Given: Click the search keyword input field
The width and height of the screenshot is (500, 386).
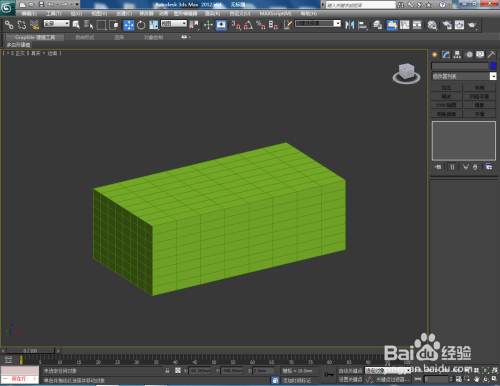Looking at the screenshot, I should pyautogui.click(x=361, y=5).
